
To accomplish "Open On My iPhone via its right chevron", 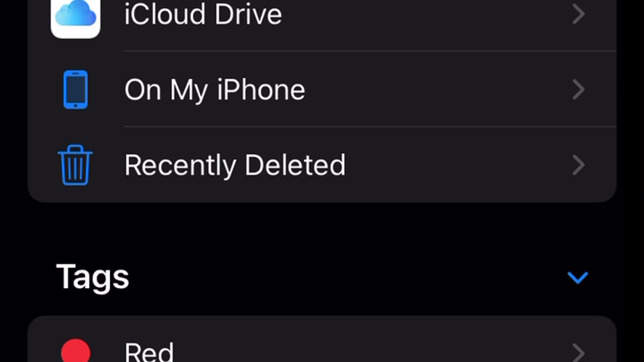I will [x=579, y=89].
